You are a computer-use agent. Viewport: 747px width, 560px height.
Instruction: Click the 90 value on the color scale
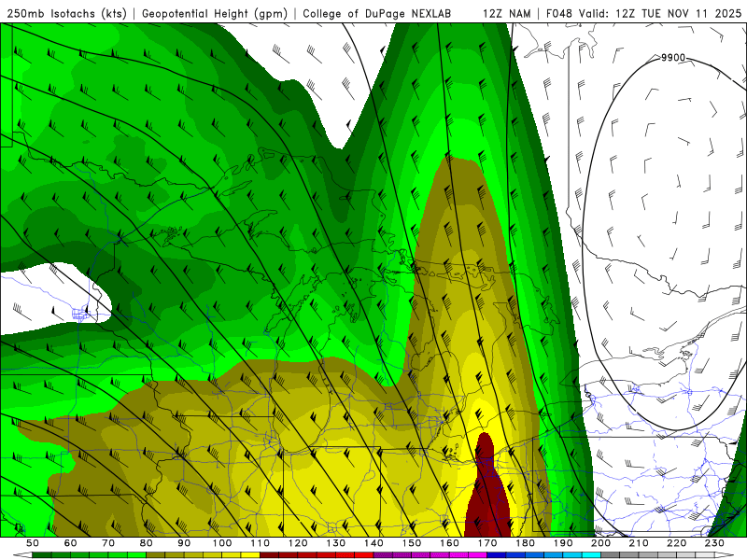(x=184, y=543)
